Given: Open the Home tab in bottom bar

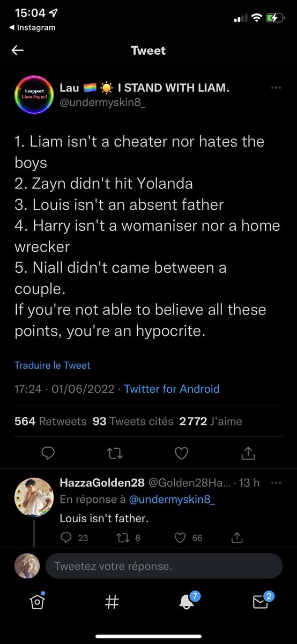Looking at the screenshot, I should point(37,602).
